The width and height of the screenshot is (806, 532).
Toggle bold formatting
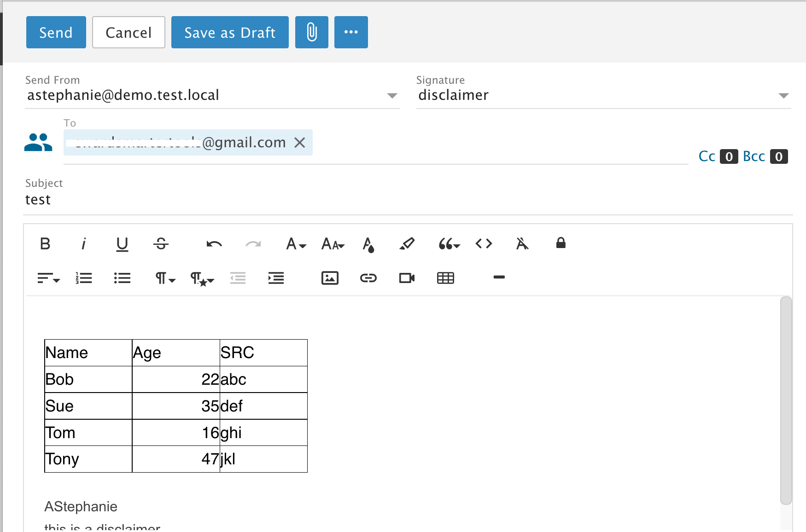(x=45, y=243)
